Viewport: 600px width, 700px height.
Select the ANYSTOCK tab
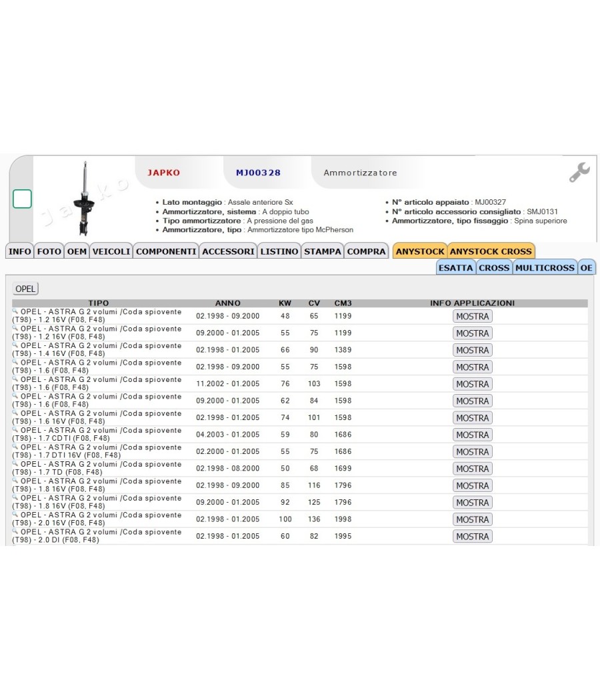(420, 251)
